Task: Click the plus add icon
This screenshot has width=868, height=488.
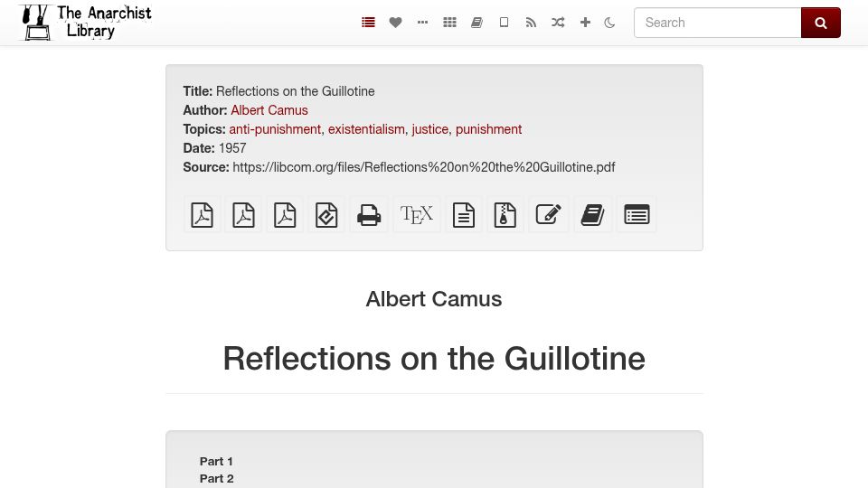Action: (585, 23)
